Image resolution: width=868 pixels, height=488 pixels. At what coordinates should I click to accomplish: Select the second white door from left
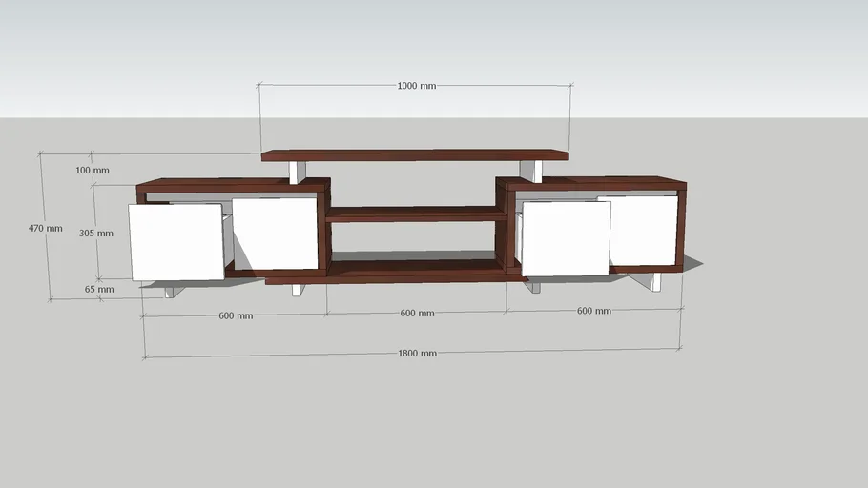coord(275,233)
